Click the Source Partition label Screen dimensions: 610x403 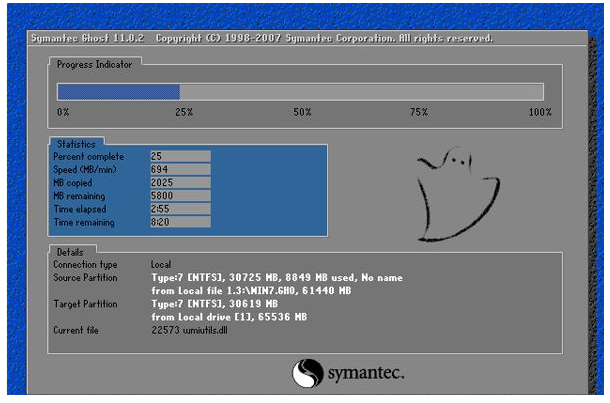[85, 278]
